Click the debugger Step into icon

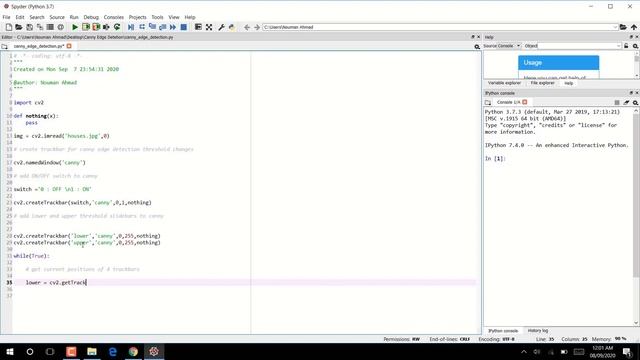coord(152,27)
